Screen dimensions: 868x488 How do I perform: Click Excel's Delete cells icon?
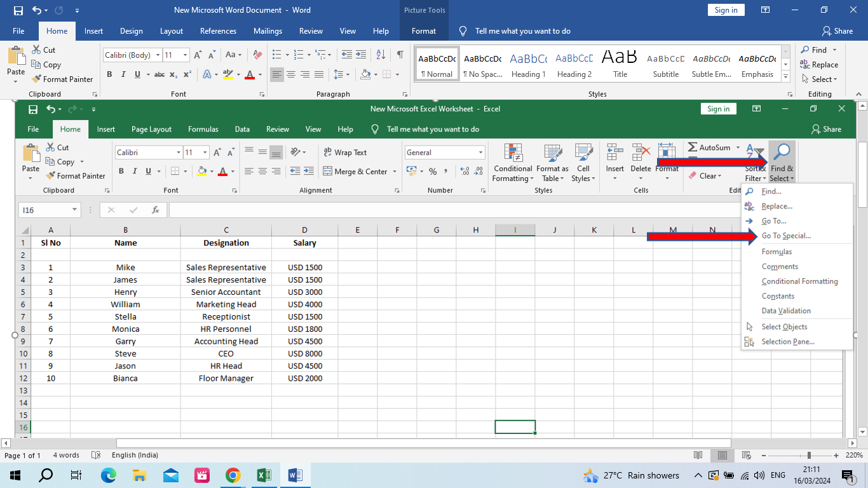(641, 152)
